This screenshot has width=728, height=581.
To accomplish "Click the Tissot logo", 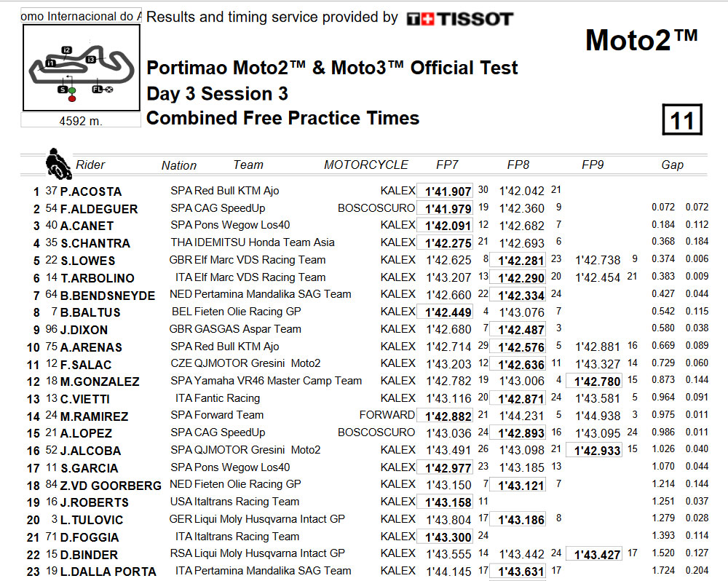I will [459, 19].
